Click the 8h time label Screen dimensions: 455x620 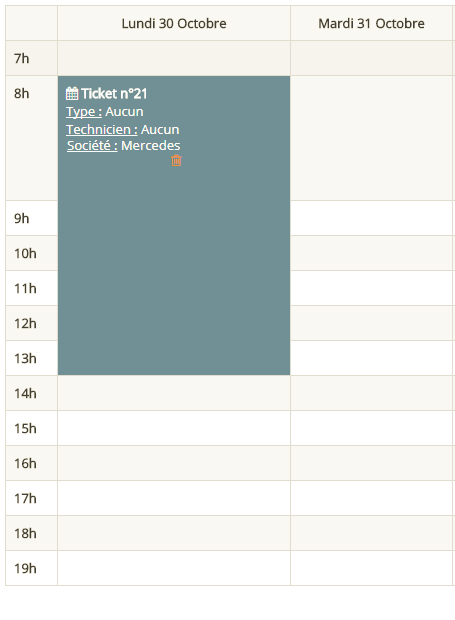click(22, 94)
